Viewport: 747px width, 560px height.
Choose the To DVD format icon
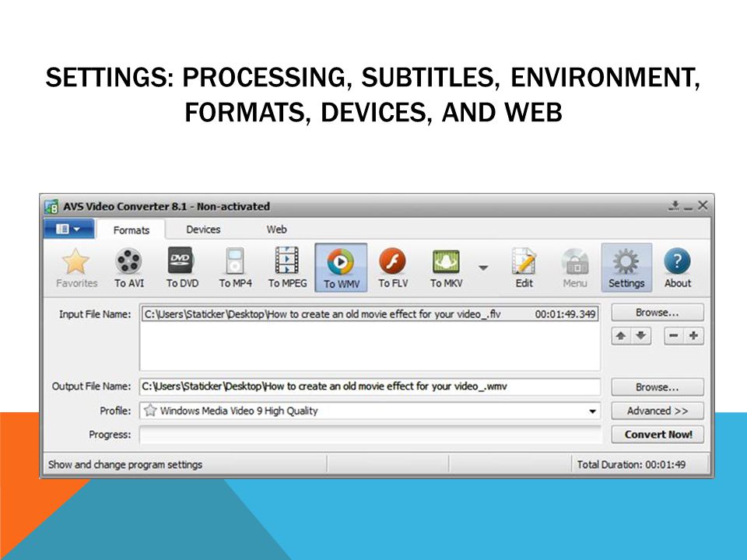point(182,268)
